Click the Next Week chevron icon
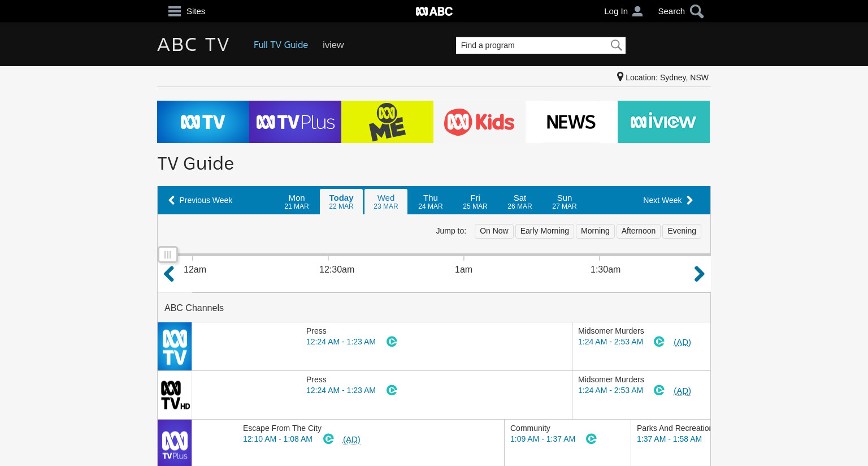Viewport: 868px width, 466px height. [689, 200]
